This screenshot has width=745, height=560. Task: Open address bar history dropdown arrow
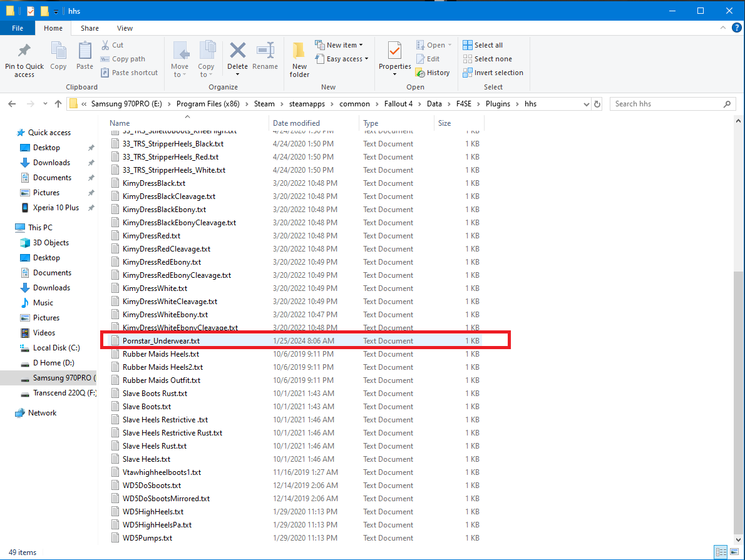click(x=586, y=104)
